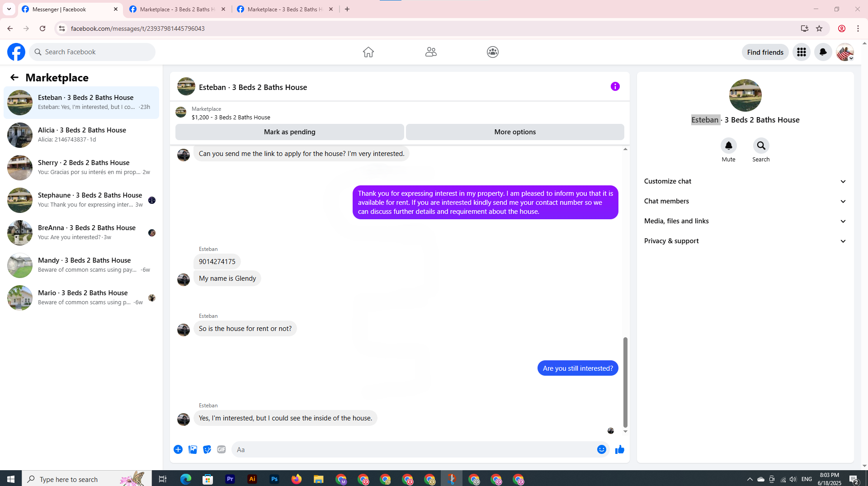Viewport: 868px width, 486px height.
Task: Click the Windows taskbar search box
Action: tap(87, 479)
